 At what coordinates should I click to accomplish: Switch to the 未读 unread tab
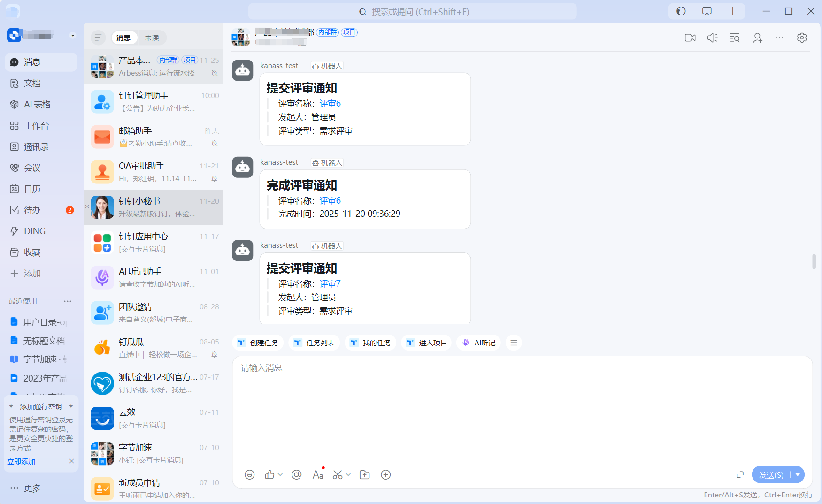coord(152,38)
